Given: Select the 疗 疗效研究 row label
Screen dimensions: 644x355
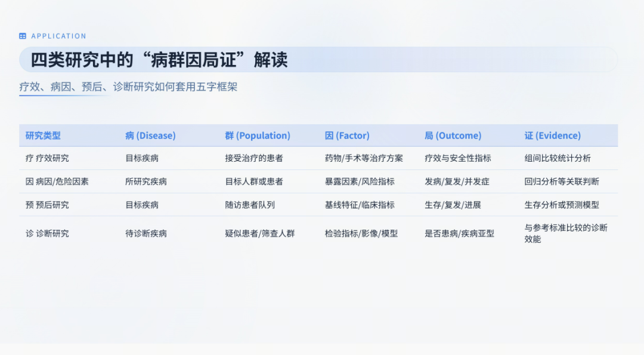Looking at the screenshot, I should click(x=47, y=158).
